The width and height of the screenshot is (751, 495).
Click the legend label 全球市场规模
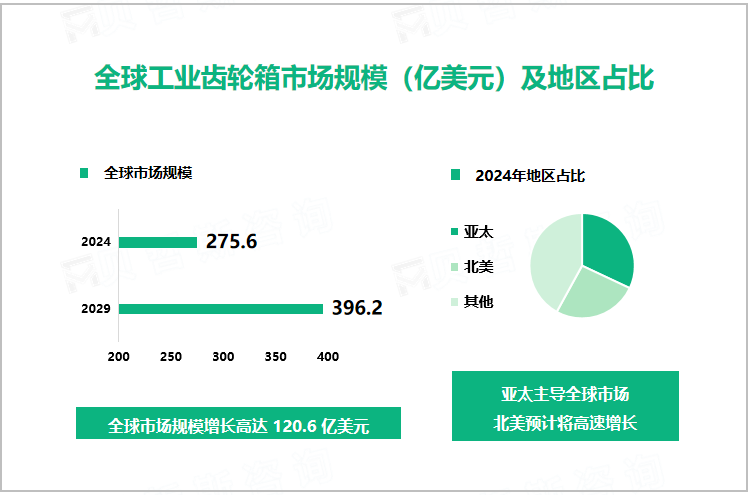click(148, 173)
